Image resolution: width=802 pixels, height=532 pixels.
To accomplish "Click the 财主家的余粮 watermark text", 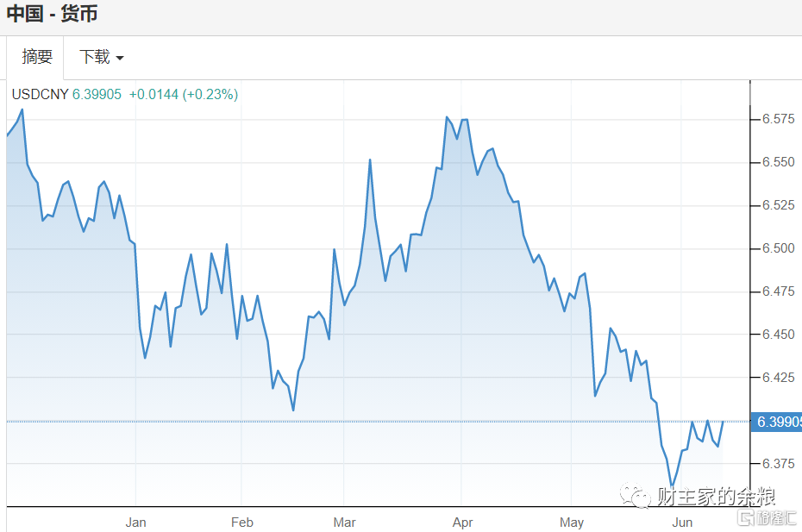I will tap(716, 498).
